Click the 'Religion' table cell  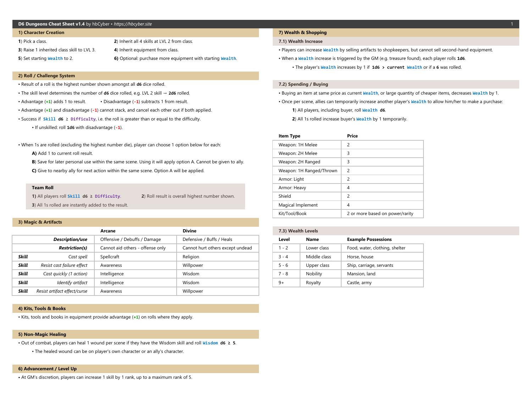(x=218, y=257)
